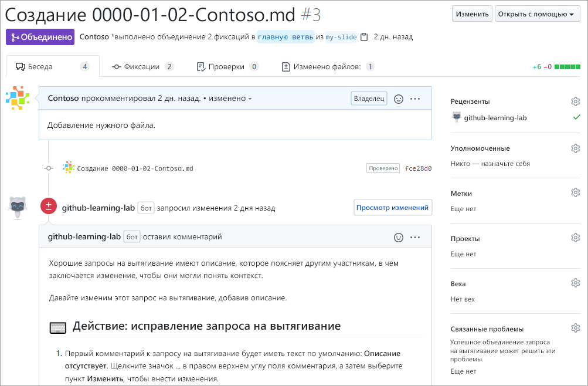Viewport: 588px width, 386px height.
Task: Open Веха settings gear
Action: pos(575,283)
